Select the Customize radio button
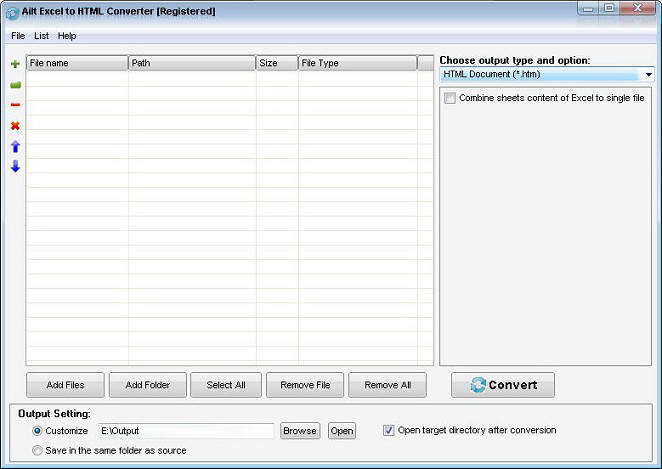662x469 pixels. tap(37, 431)
